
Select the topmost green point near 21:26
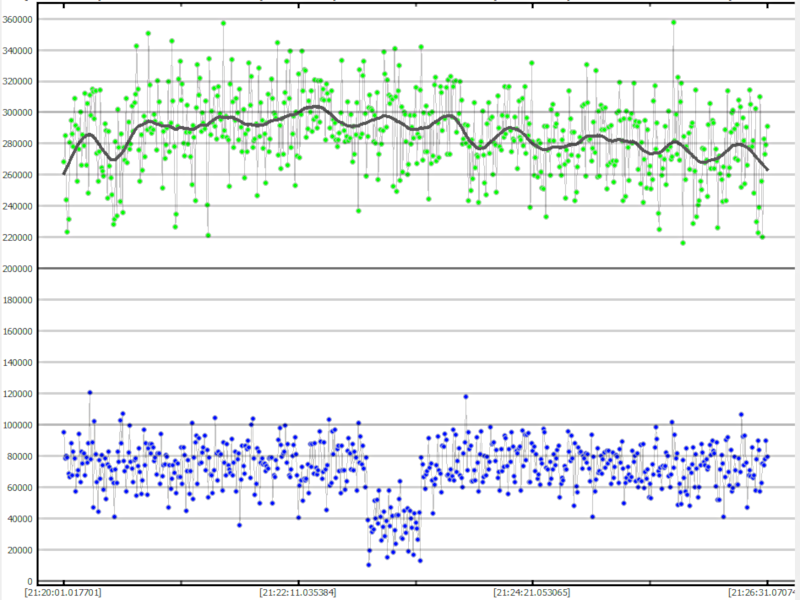(x=674, y=22)
